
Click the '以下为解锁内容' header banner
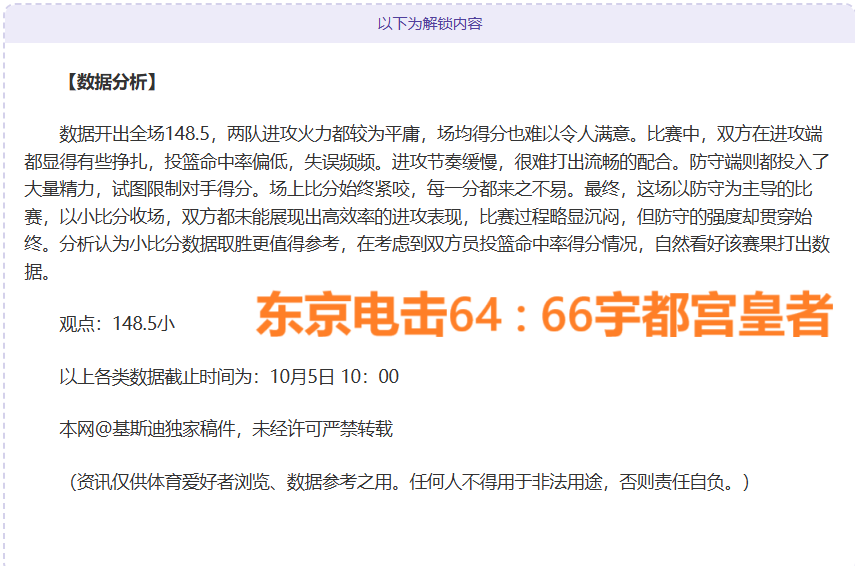pos(429,23)
